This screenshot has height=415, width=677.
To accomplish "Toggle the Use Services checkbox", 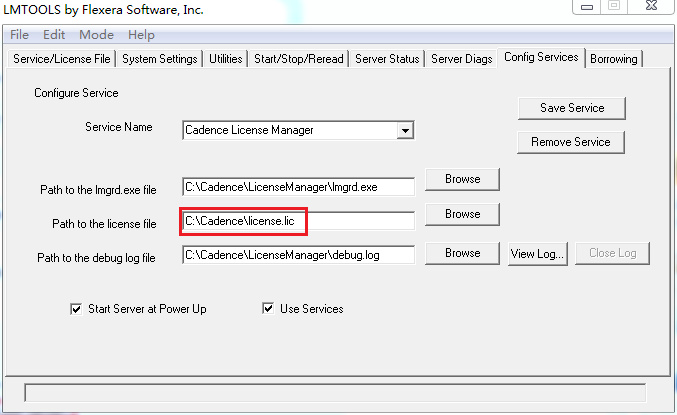I will click(268, 309).
